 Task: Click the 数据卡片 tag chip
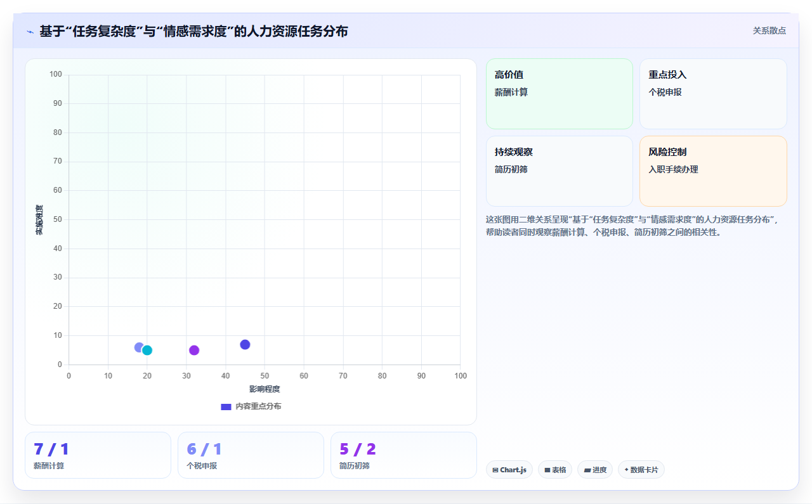click(641, 470)
